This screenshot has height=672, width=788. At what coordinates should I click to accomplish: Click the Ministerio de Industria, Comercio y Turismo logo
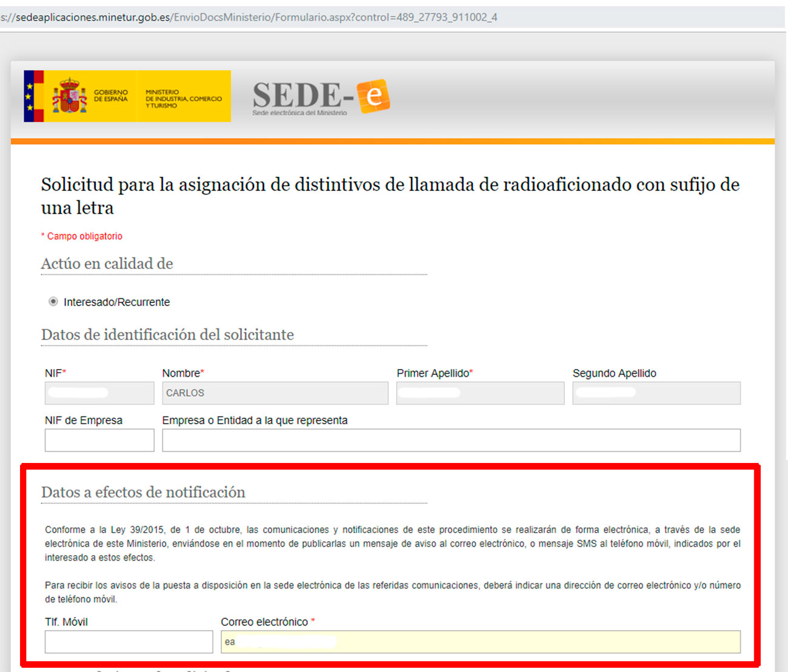[x=183, y=99]
